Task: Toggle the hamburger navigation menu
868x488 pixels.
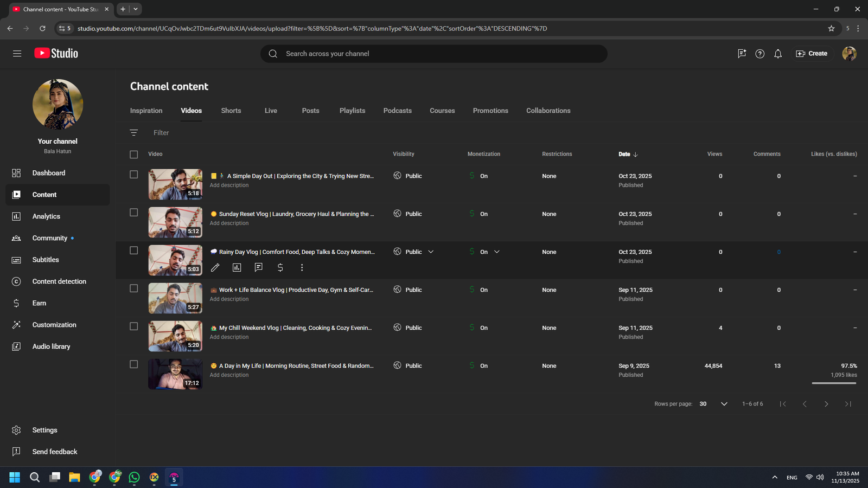Action: click(x=17, y=54)
